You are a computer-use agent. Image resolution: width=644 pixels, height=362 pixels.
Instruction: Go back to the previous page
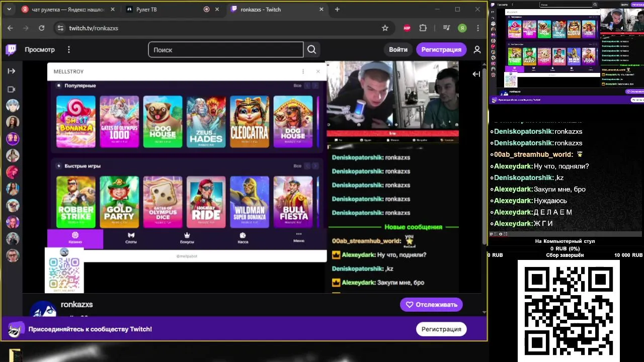10,28
